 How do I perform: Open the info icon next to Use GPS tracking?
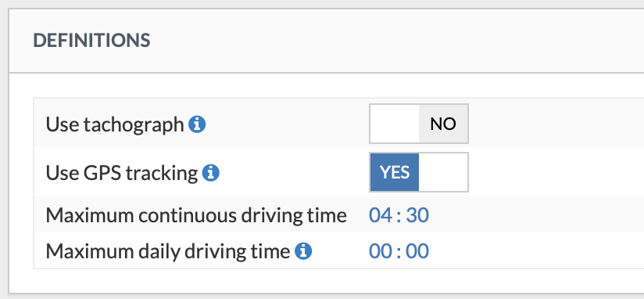[211, 173]
